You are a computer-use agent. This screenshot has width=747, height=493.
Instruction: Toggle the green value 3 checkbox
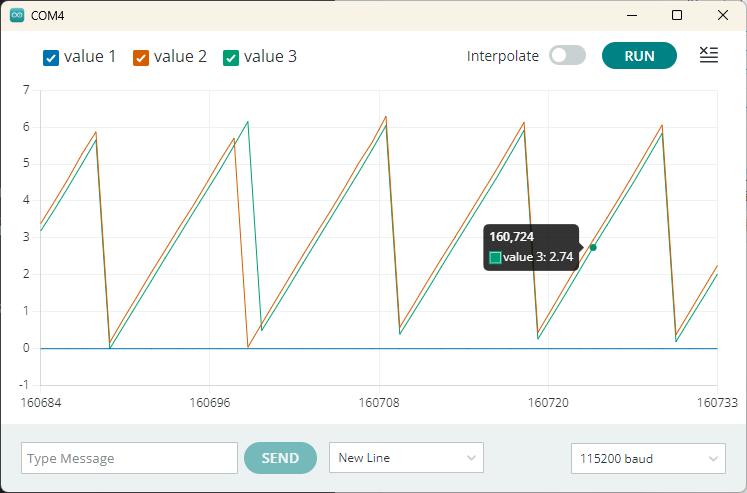231,57
